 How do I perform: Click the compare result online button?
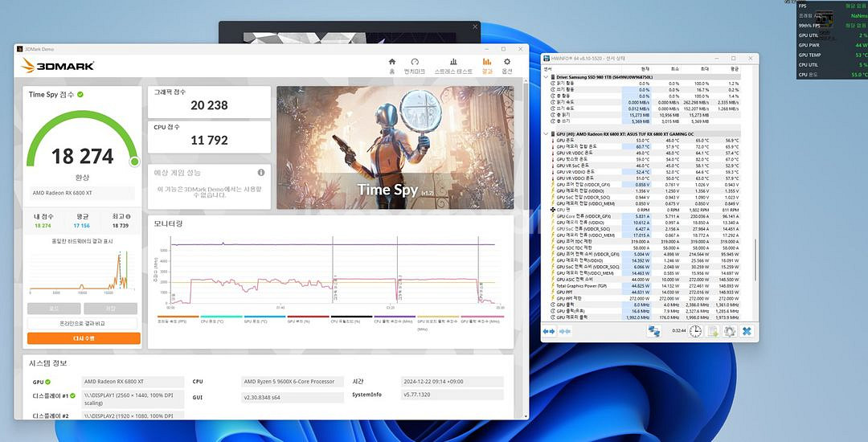[83, 323]
